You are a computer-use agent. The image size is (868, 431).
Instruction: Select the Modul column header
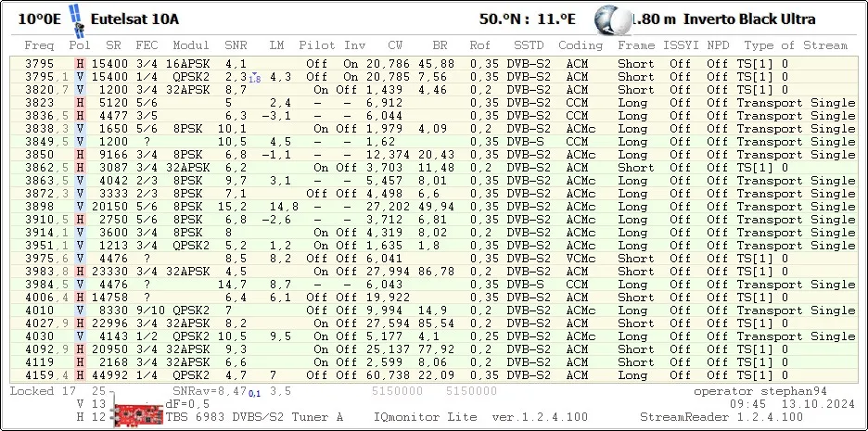tap(190, 44)
